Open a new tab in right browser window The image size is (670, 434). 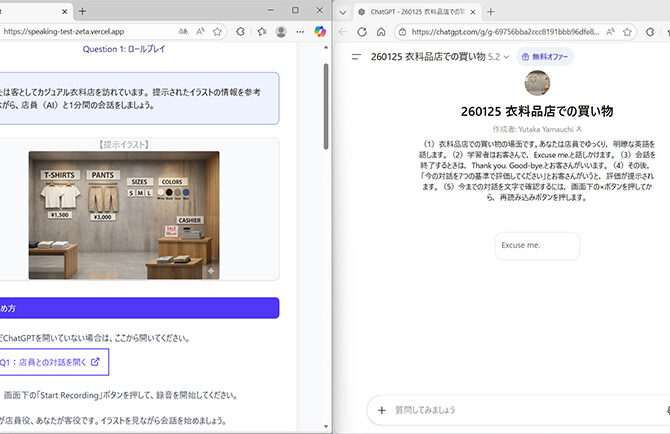point(491,12)
